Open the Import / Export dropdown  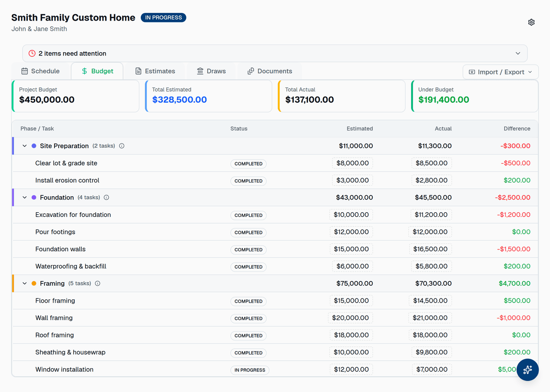(x=500, y=72)
